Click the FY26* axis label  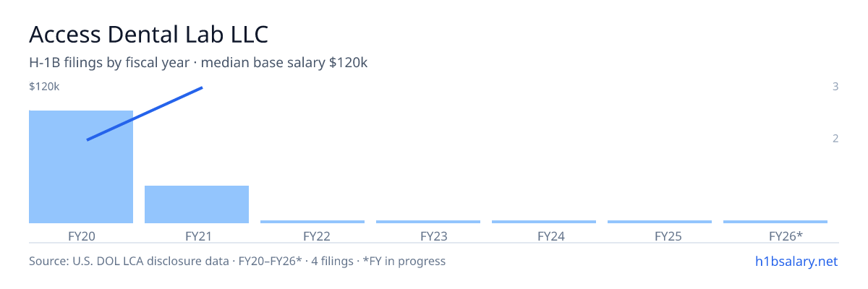tap(786, 236)
